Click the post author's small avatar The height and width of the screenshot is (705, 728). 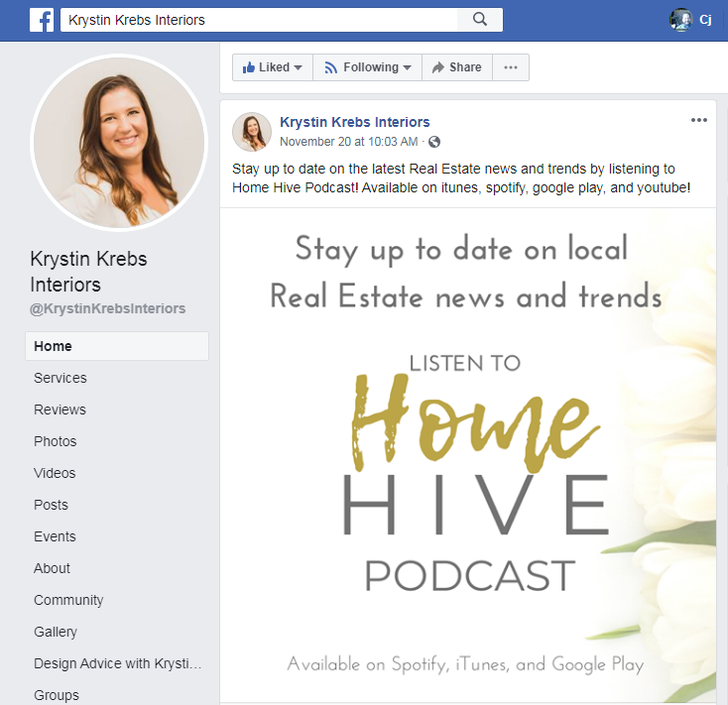tap(252, 132)
